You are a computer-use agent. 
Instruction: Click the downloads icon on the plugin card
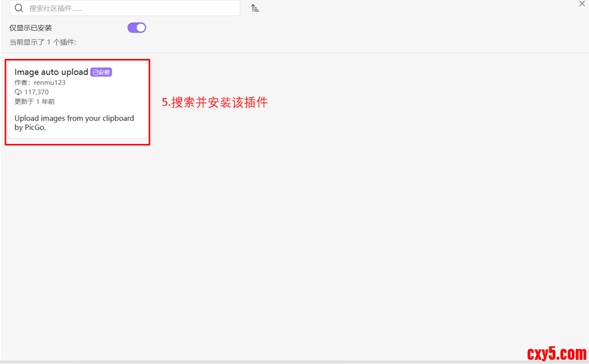19,92
